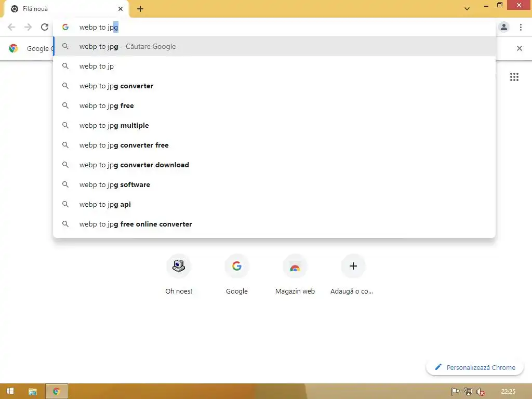This screenshot has width=532, height=399.
Task: Select 'webp to jpg software' suggestion
Action: tap(274, 184)
